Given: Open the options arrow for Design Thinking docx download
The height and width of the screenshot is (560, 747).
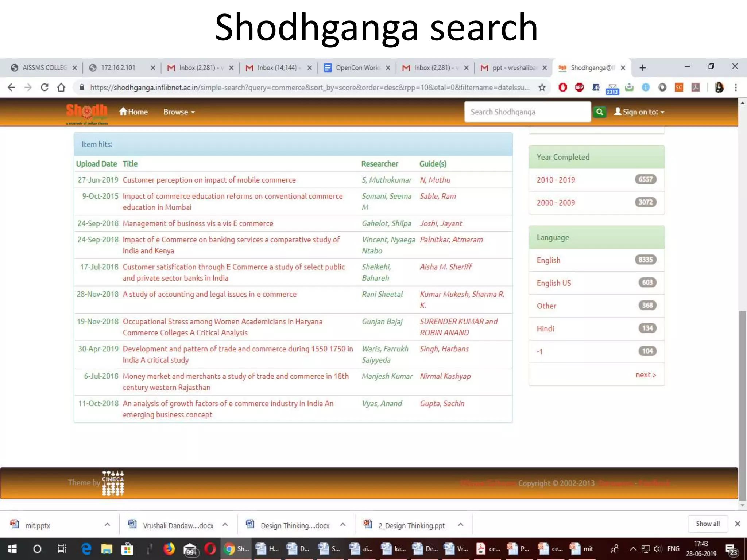Looking at the screenshot, I should (x=343, y=524).
